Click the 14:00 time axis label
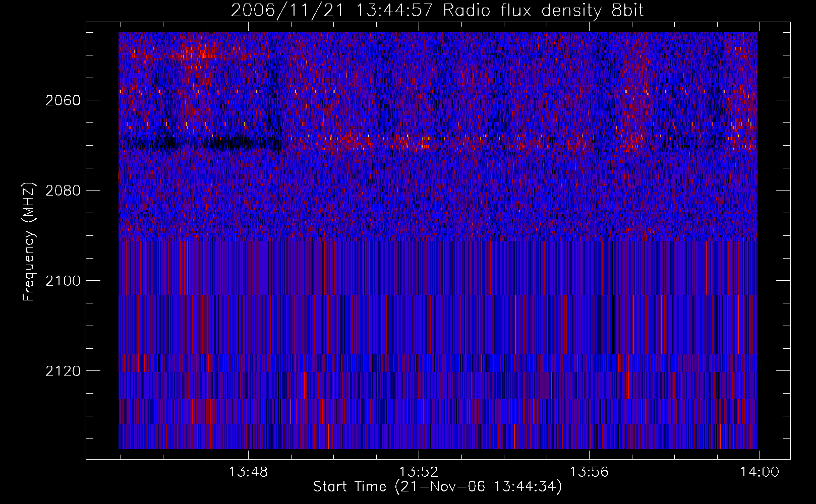The width and height of the screenshot is (816, 504). pos(760,472)
